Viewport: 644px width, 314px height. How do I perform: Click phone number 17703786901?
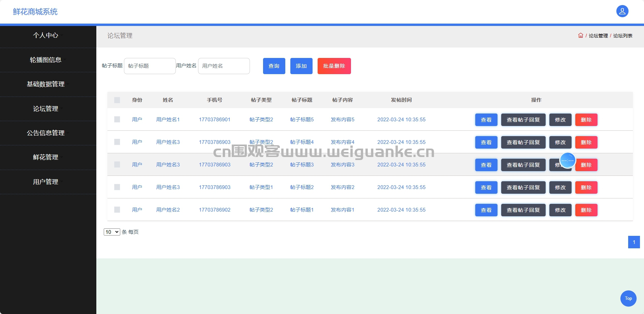(x=215, y=119)
